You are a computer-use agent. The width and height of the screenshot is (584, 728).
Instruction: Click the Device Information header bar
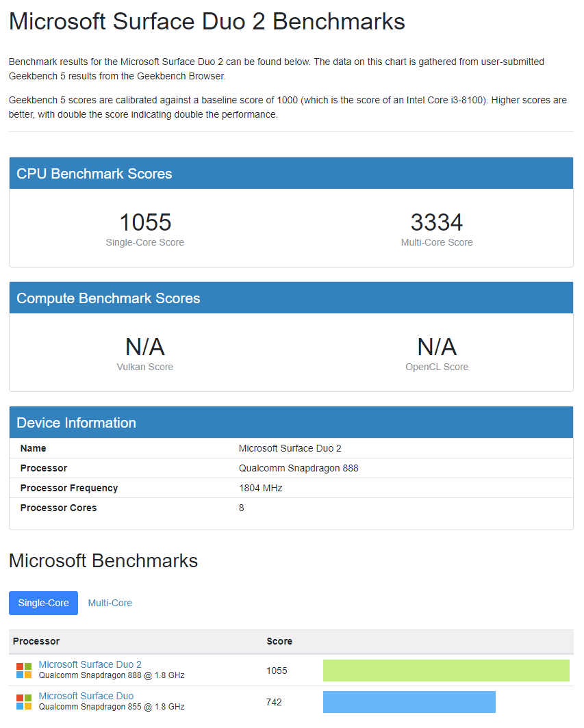coord(290,422)
